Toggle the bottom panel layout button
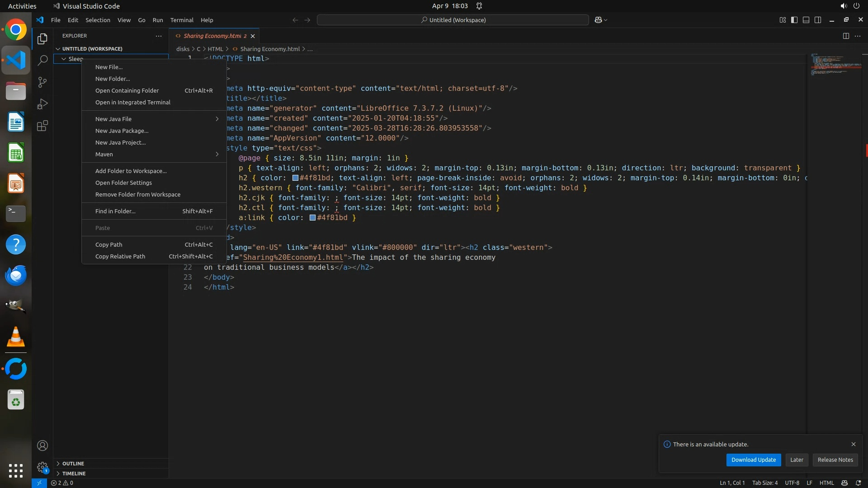The width and height of the screenshot is (868, 488). [x=806, y=20]
